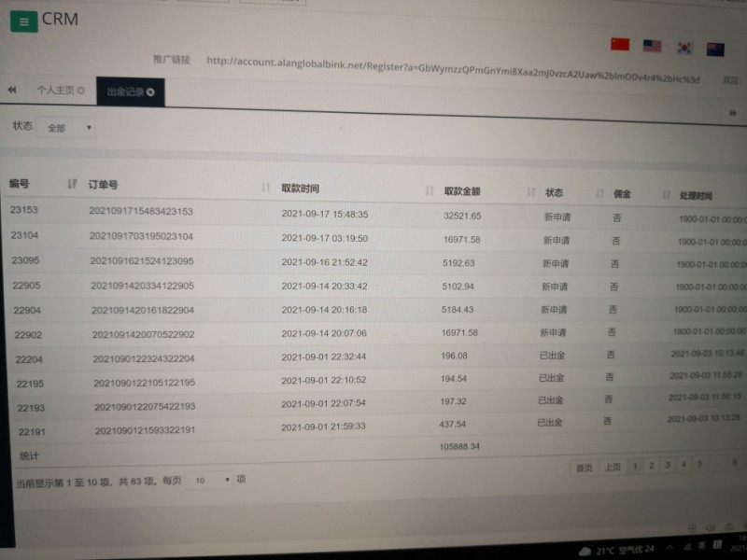Click the CRM logo text

(60, 19)
